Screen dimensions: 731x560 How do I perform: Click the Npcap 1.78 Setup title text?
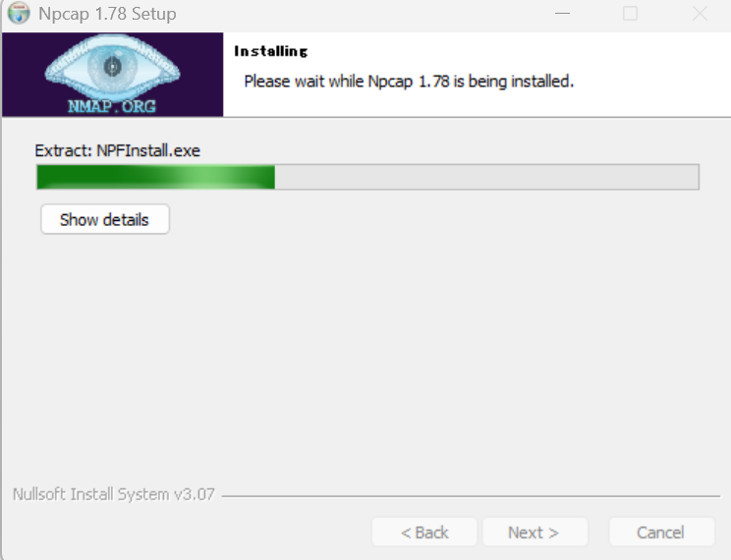[107, 14]
